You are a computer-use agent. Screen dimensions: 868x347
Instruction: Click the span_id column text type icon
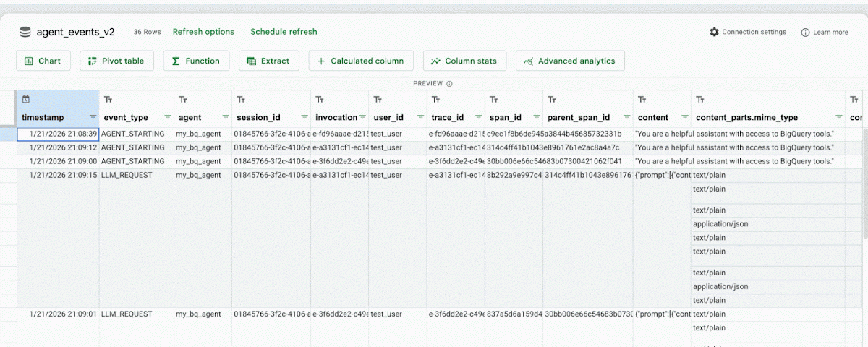coord(493,99)
